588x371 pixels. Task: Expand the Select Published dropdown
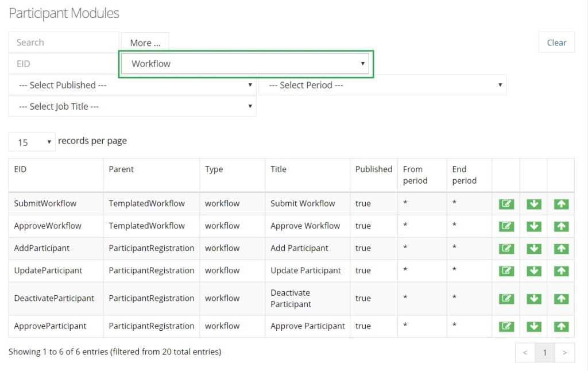133,85
